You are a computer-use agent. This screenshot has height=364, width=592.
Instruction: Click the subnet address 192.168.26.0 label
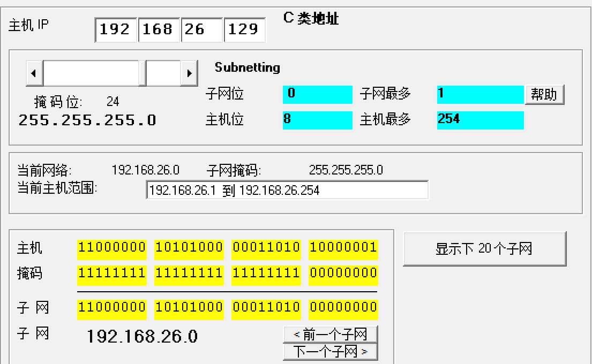tap(141, 337)
